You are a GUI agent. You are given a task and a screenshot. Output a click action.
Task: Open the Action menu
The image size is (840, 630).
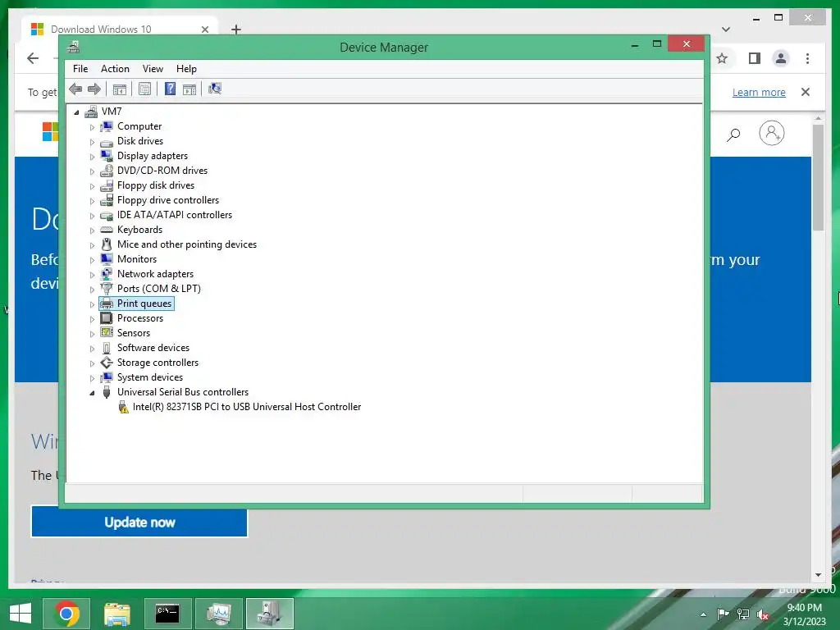[x=115, y=69]
